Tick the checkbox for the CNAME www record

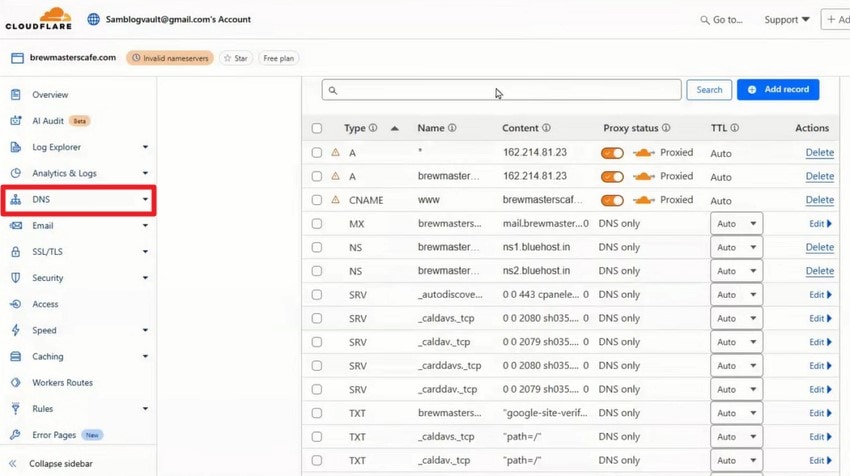pos(317,200)
